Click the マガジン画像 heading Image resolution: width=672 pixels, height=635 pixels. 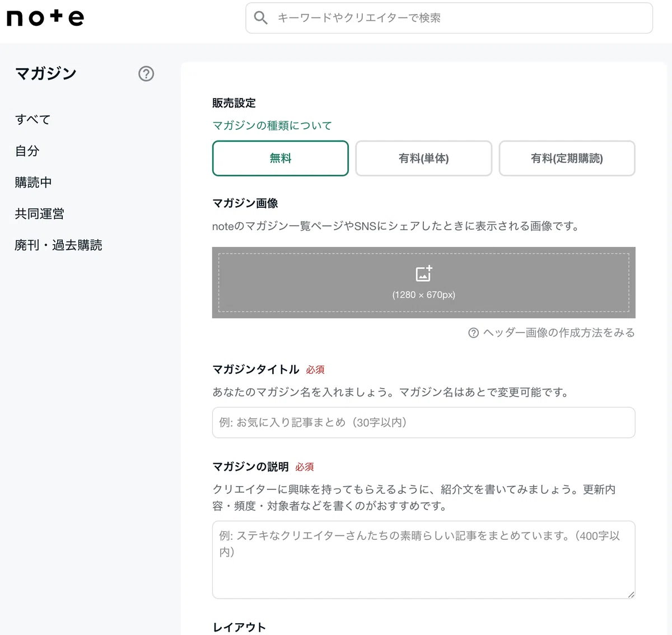(x=245, y=203)
